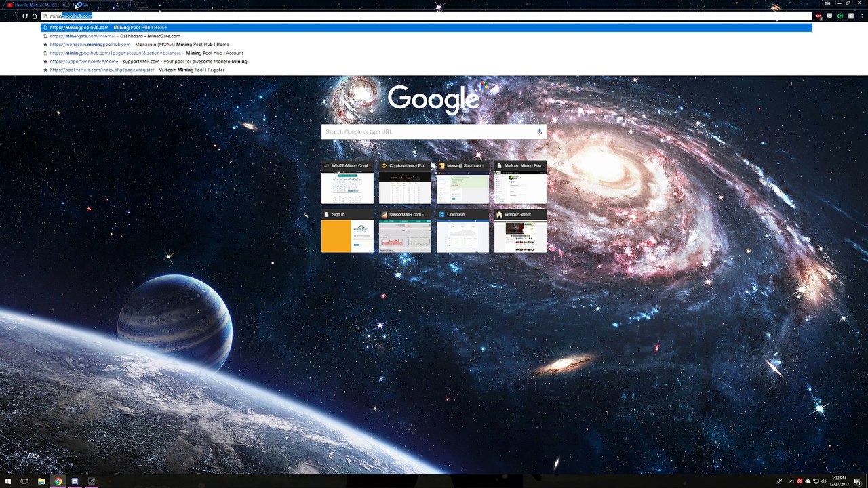This screenshot has width=868, height=488.
Task: Reload the page with the refresh icon
Action: [25, 16]
